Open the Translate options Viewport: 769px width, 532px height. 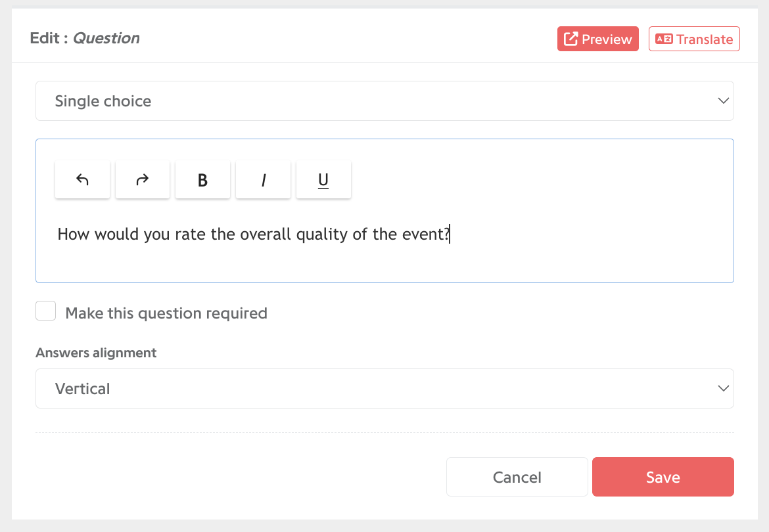pos(694,39)
